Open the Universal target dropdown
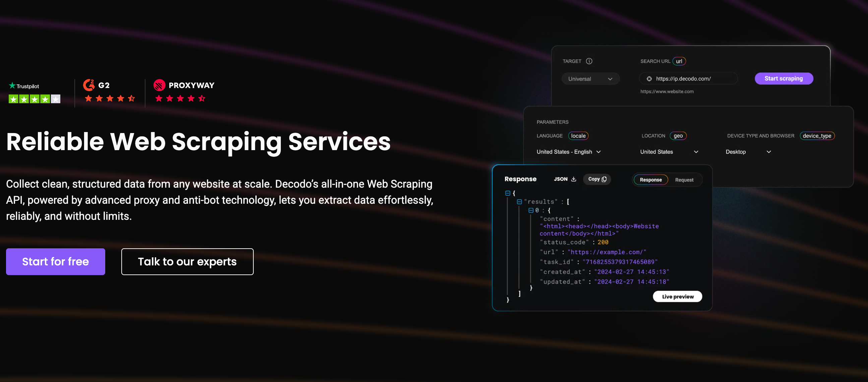 (x=590, y=78)
